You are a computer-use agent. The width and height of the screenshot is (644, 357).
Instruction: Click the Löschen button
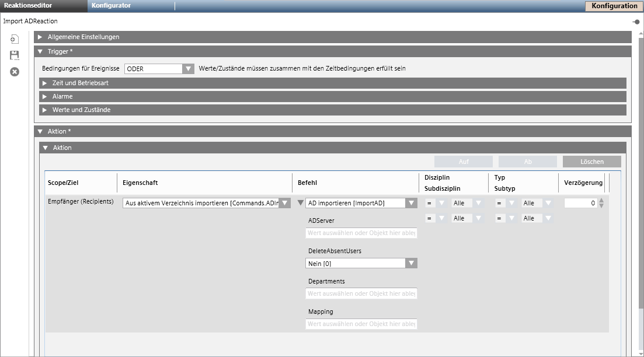tap(591, 162)
